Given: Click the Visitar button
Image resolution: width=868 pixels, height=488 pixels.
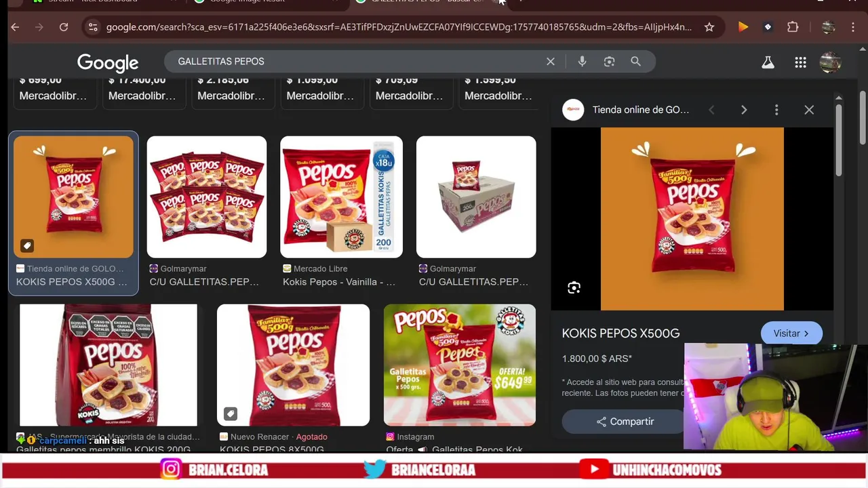Looking at the screenshot, I should [x=791, y=333].
